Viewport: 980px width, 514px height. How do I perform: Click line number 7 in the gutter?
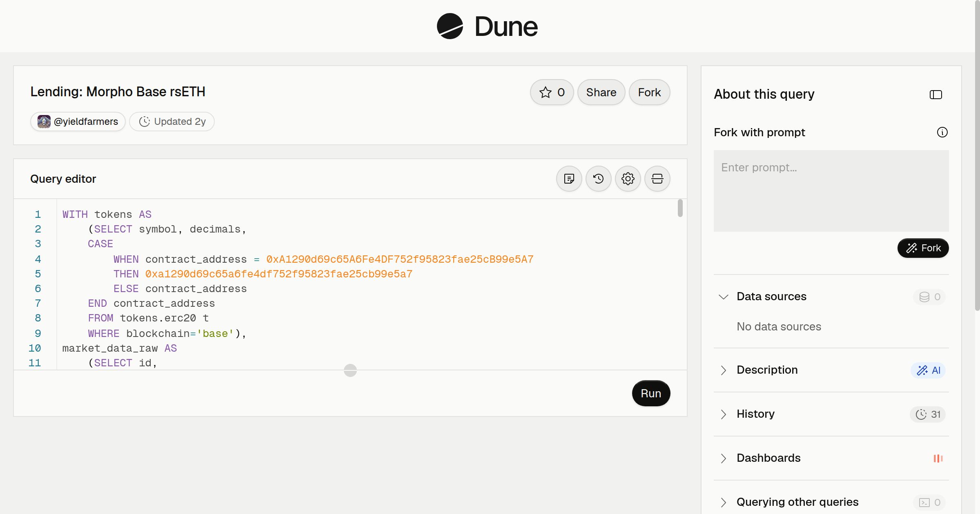(x=38, y=304)
